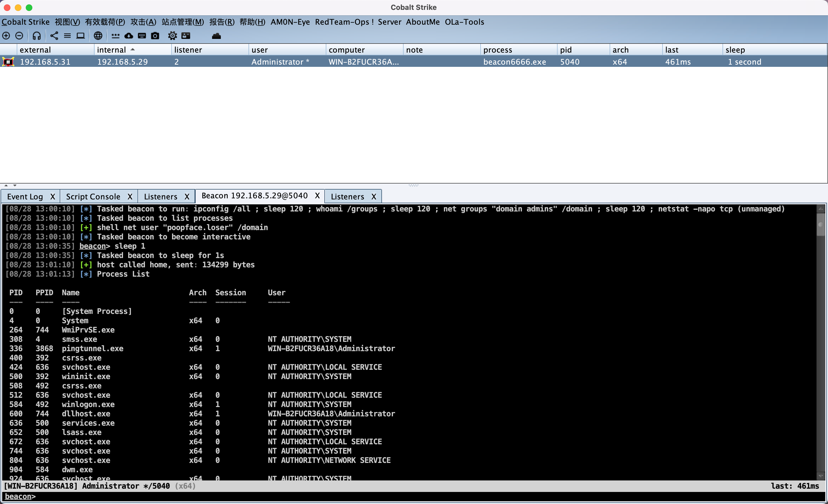Open the web log globe icon
The width and height of the screenshot is (828, 504).
[x=98, y=36]
